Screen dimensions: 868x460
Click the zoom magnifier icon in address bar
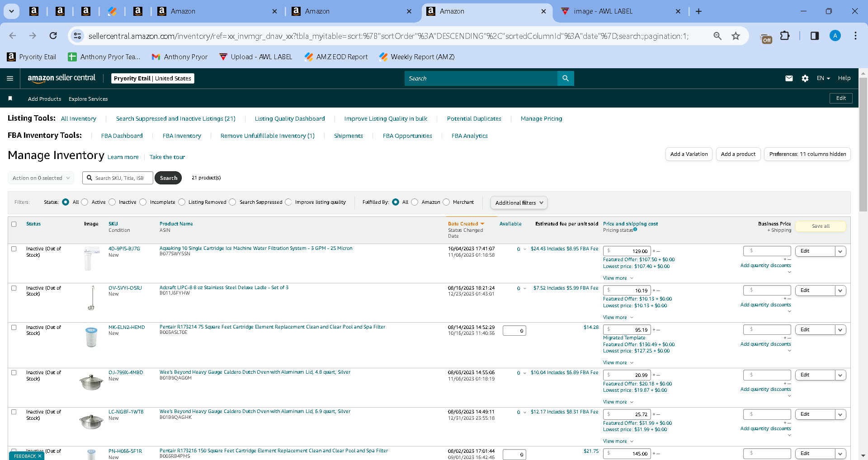[x=717, y=36]
